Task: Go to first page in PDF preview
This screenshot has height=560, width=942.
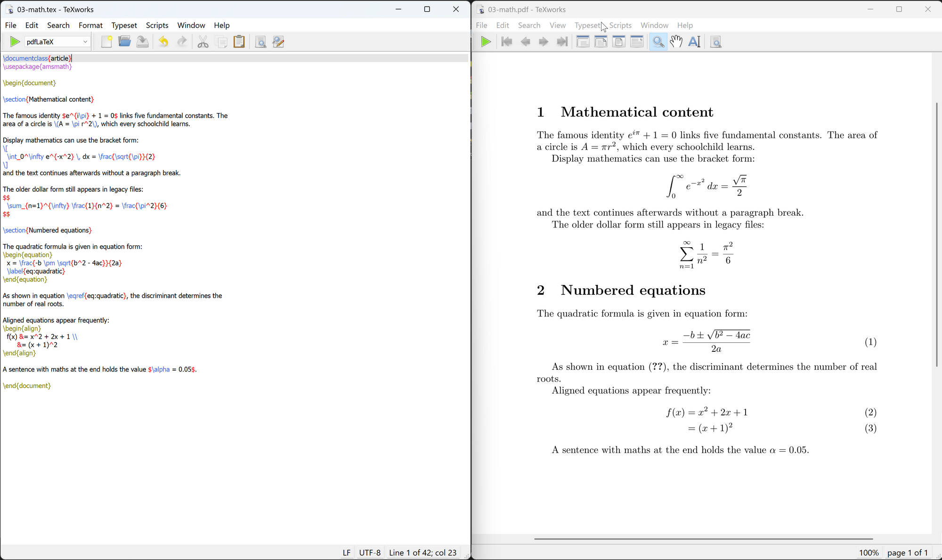Action: [507, 42]
